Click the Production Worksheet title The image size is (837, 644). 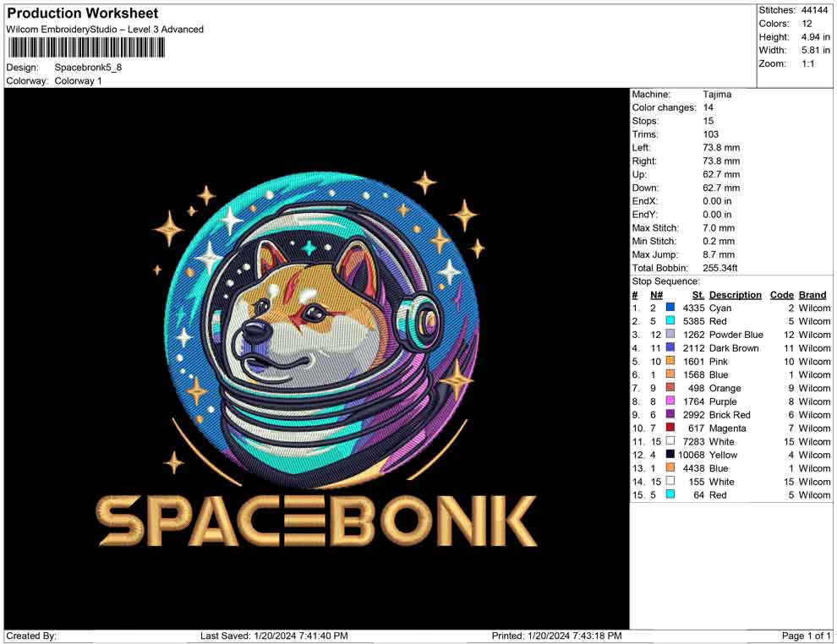pyautogui.click(x=82, y=14)
